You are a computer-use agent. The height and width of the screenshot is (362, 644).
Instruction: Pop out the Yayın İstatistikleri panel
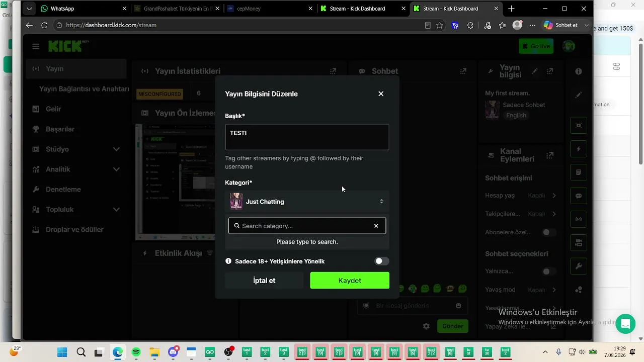(x=333, y=71)
